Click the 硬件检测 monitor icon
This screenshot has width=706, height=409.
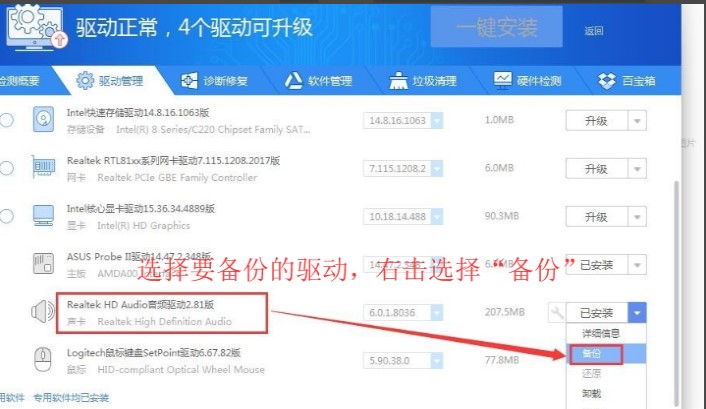[502, 81]
